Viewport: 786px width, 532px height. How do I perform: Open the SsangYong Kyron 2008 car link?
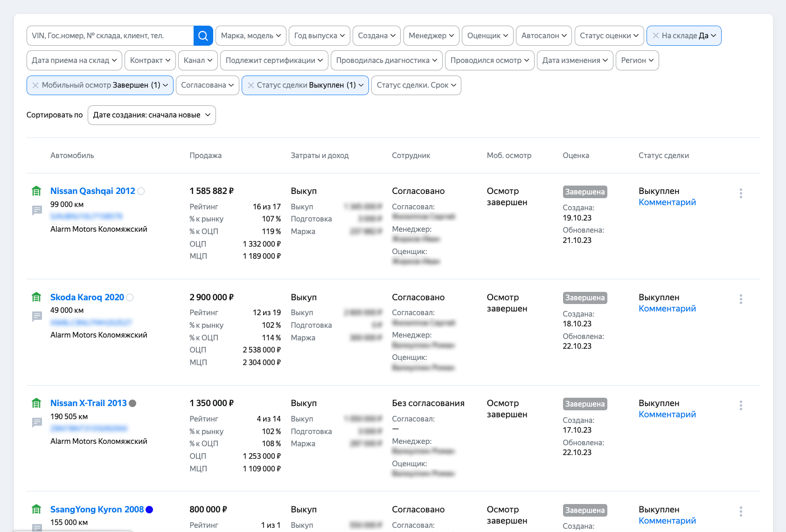pos(97,510)
